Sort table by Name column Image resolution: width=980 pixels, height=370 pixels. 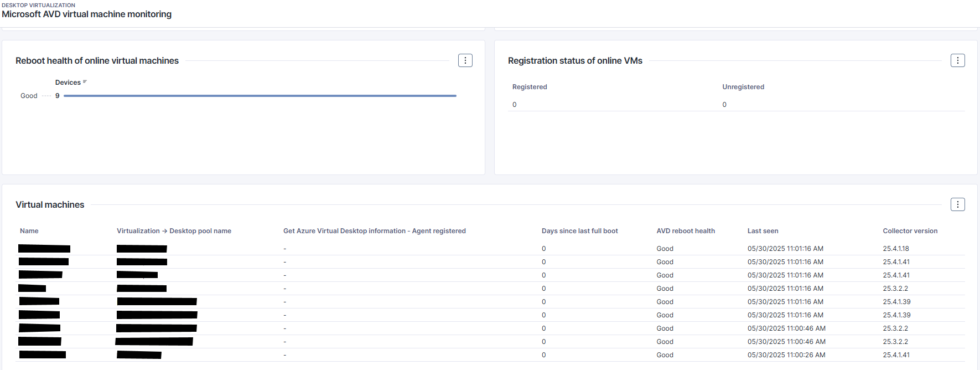(x=29, y=231)
